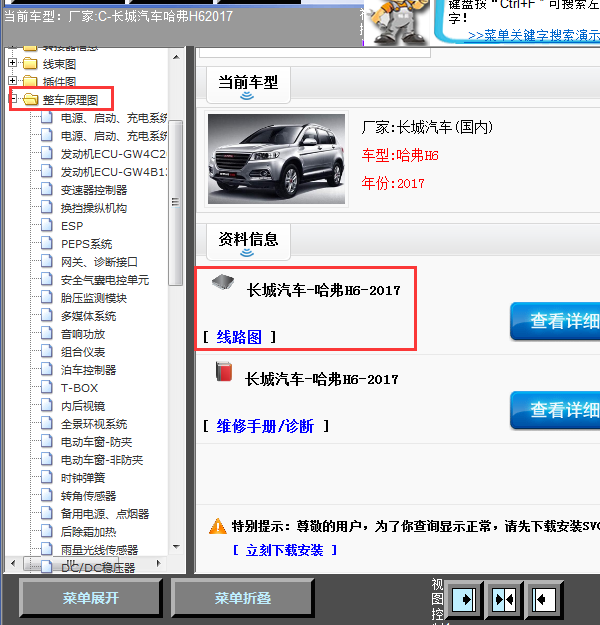Click the 年份:2017 text

[393, 183]
